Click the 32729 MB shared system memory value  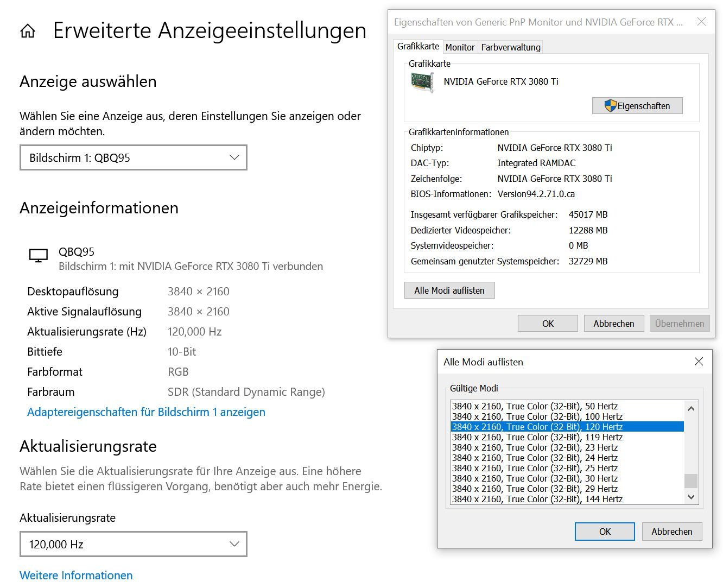click(588, 261)
